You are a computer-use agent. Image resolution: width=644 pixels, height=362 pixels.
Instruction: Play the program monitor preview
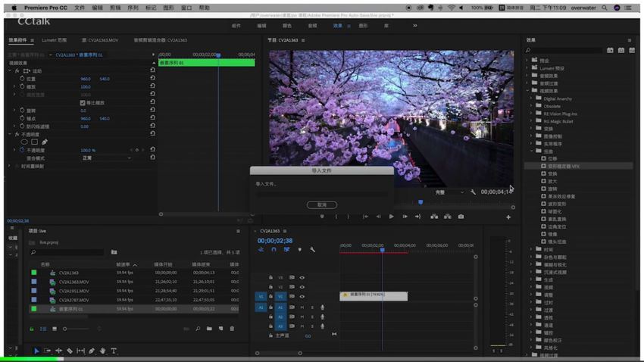pyautogui.click(x=391, y=217)
